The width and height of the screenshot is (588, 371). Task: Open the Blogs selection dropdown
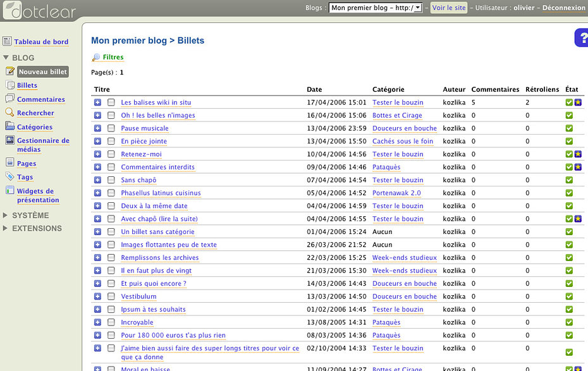(376, 8)
